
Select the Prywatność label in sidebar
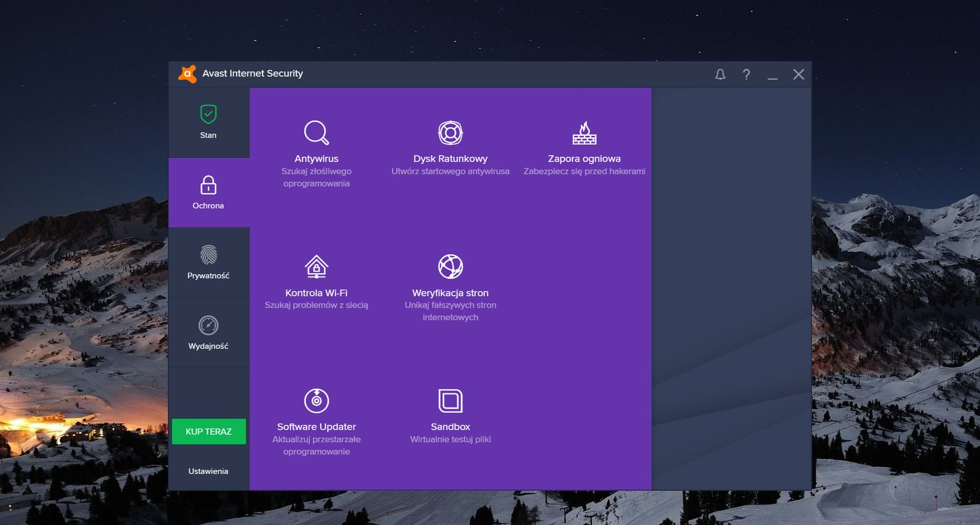pos(209,276)
